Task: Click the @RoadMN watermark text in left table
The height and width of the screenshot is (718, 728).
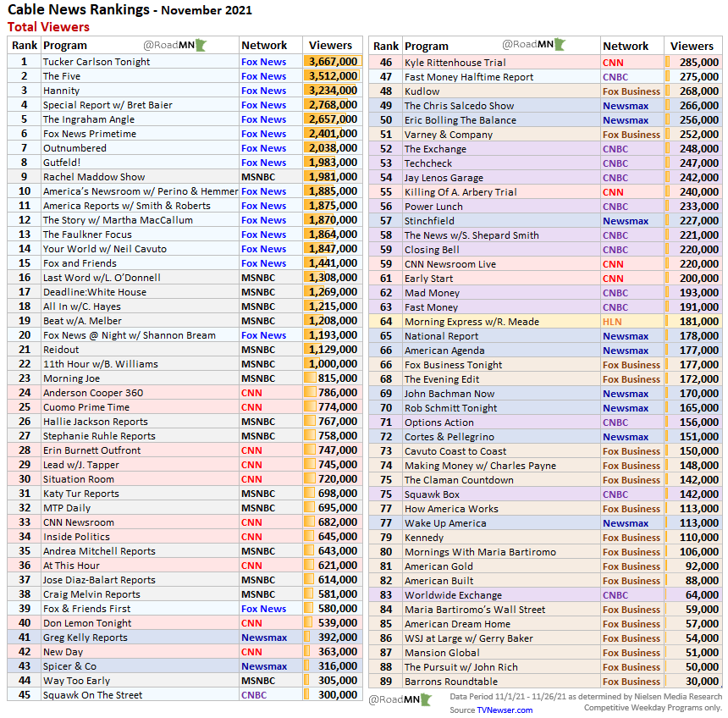Action: [x=175, y=46]
